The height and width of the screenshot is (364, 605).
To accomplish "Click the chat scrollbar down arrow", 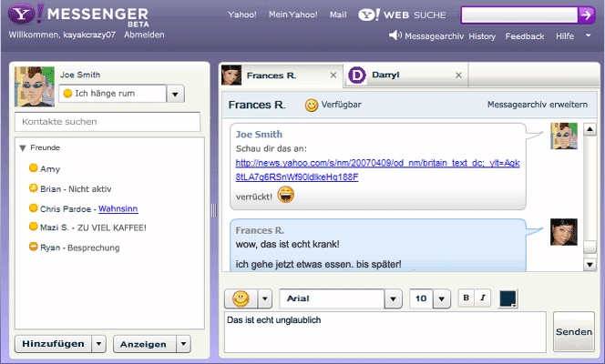I will pyautogui.click(x=590, y=265).
